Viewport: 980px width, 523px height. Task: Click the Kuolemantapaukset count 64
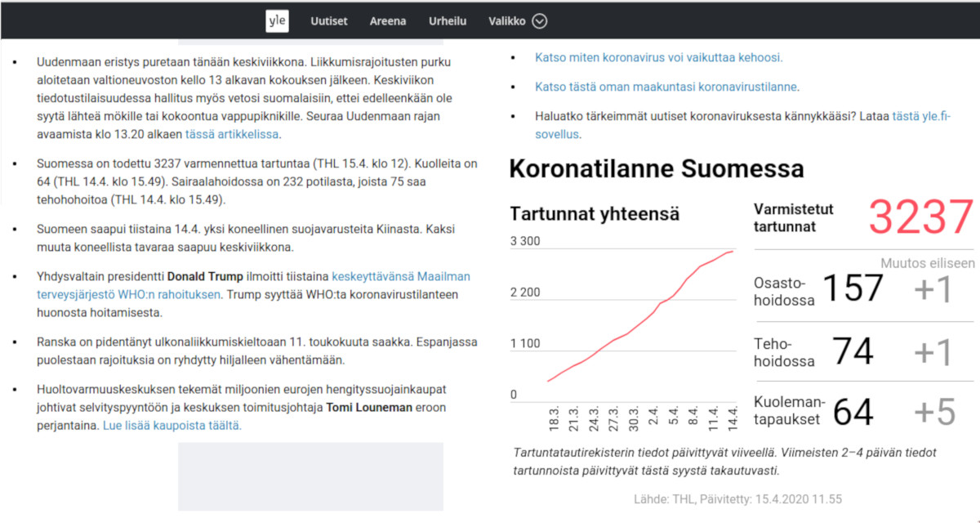pos(853,412)
